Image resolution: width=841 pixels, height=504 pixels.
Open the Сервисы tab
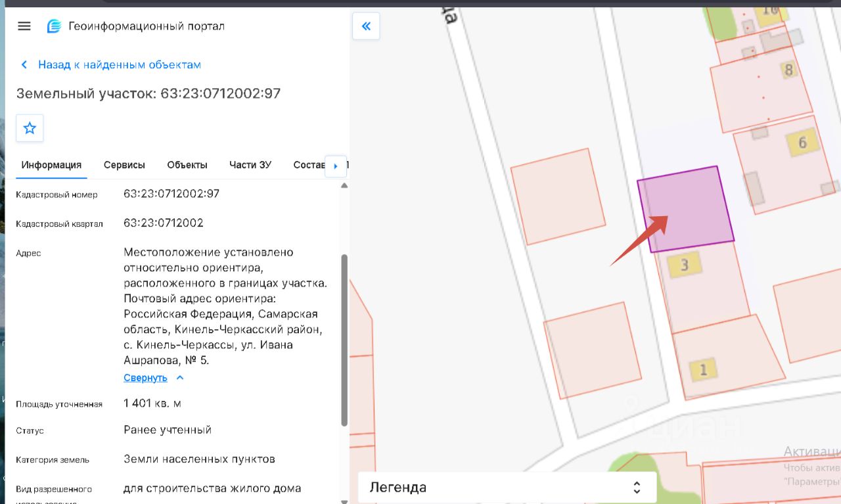[x=124, y=165]
